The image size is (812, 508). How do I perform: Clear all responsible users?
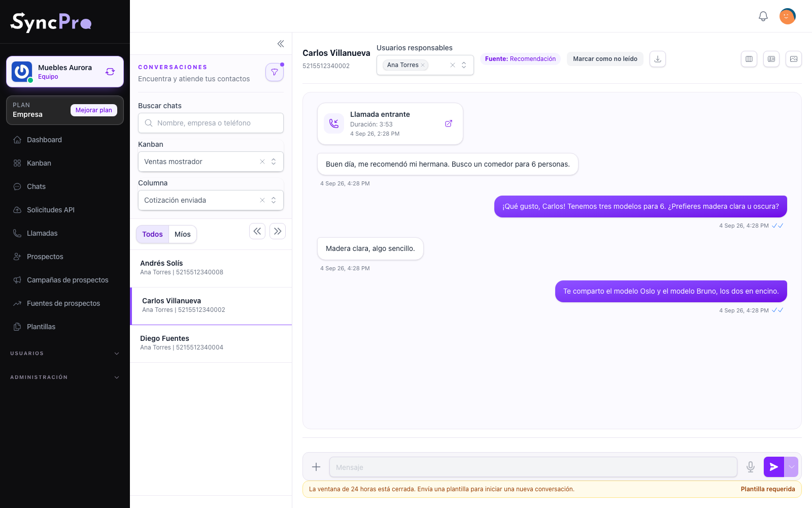(x=453, y=65)
